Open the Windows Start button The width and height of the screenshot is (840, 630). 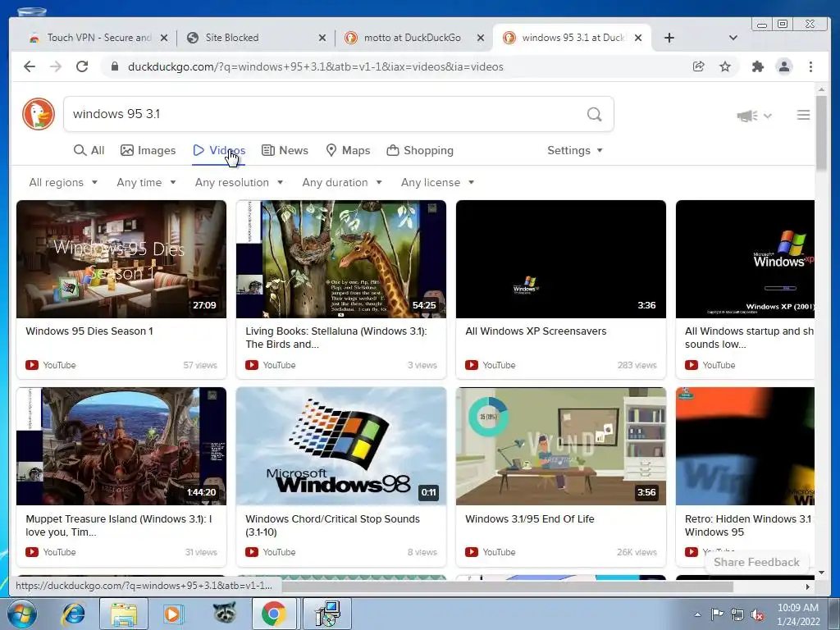(21, 614)
